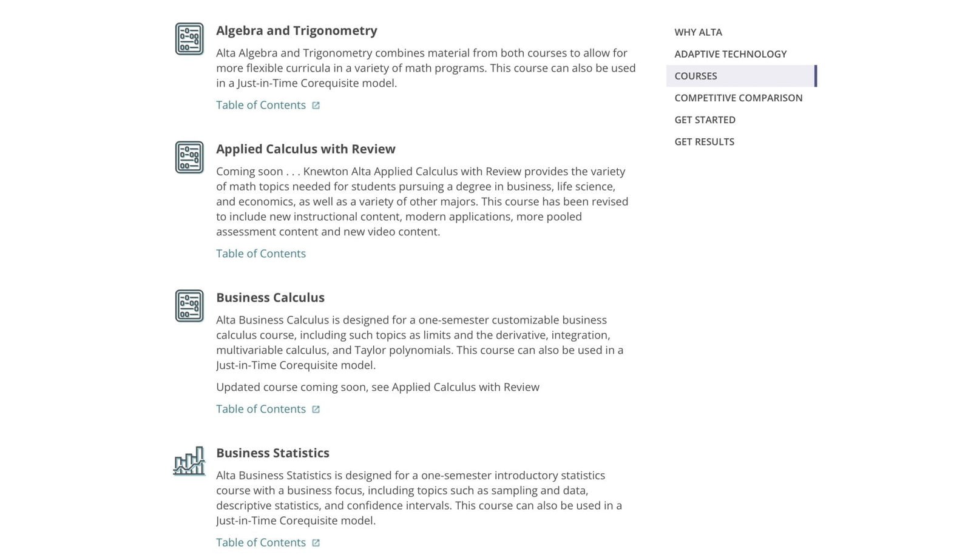The image size is (971, 560).
Task: Open Business Statistics Table of Contents
Action: 261,542
